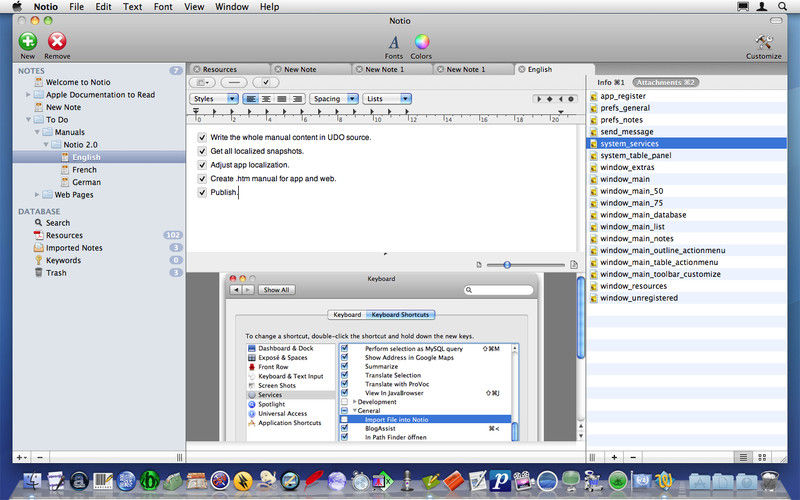800x500 pixels.
Task: Uncheck 'Write the whole manual content' checkbox
Action: [202, 137]
